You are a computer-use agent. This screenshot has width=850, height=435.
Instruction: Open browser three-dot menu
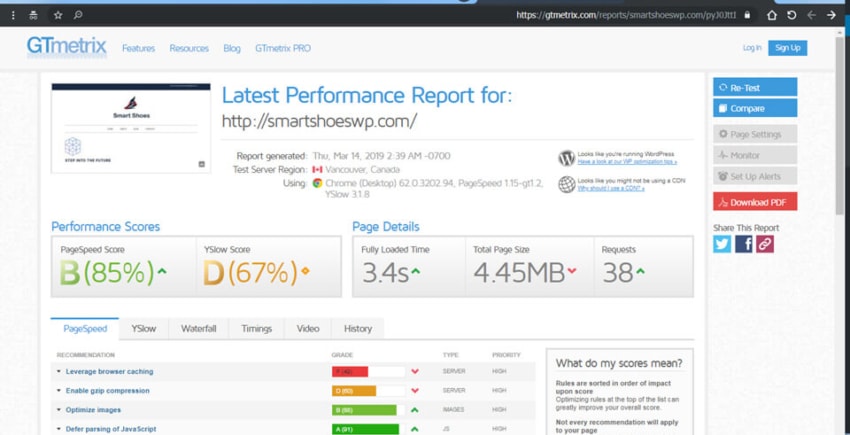(14, 15)
